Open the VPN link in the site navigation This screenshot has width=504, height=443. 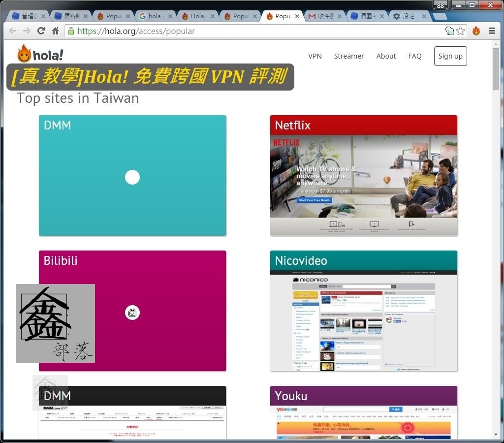tap(315, 56)
